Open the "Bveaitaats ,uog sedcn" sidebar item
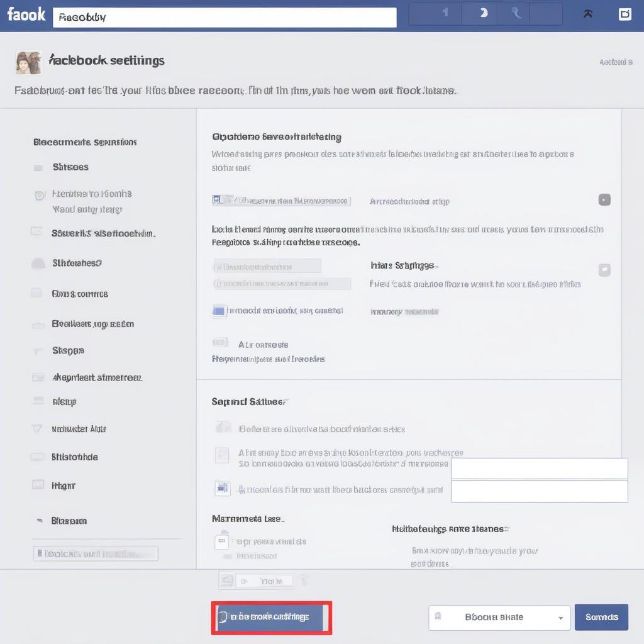The height and width of the screenshot is (644, 644). (93, 324)
